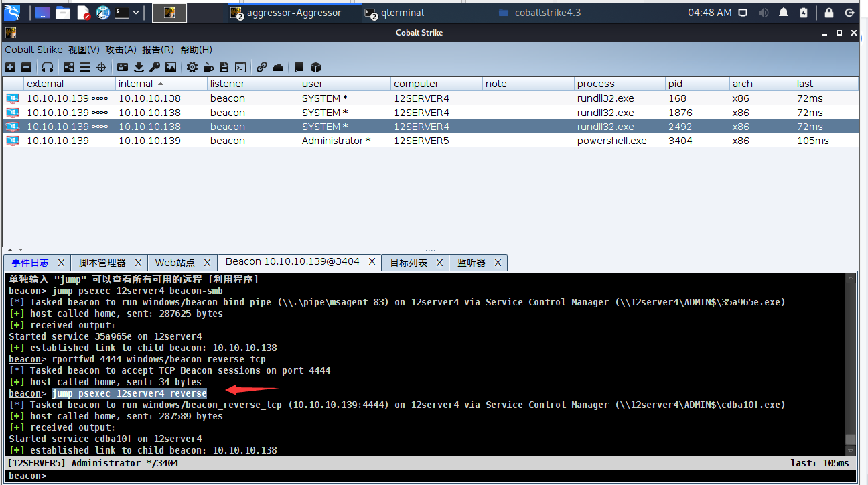View keystrokes using the key icon

coord(155,67)
